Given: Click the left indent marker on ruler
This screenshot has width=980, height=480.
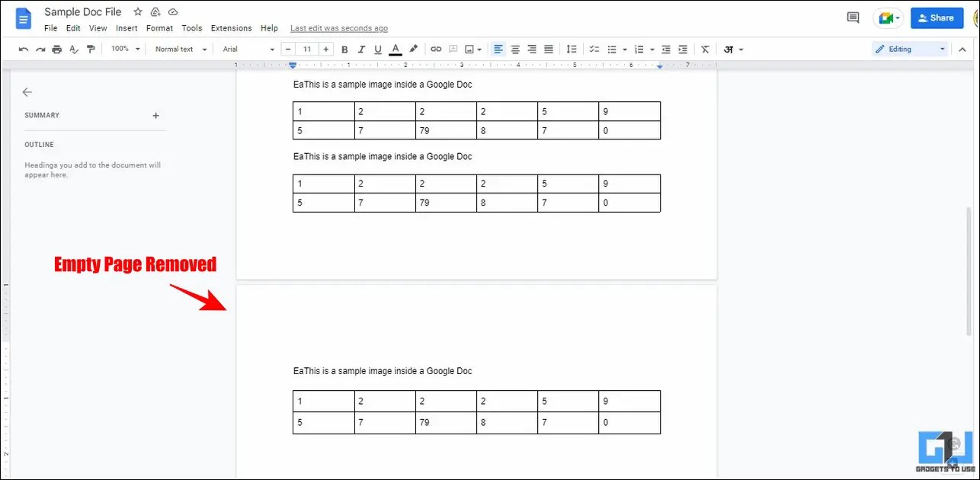Looking at the screenshot, I should [x=293, y=67].
